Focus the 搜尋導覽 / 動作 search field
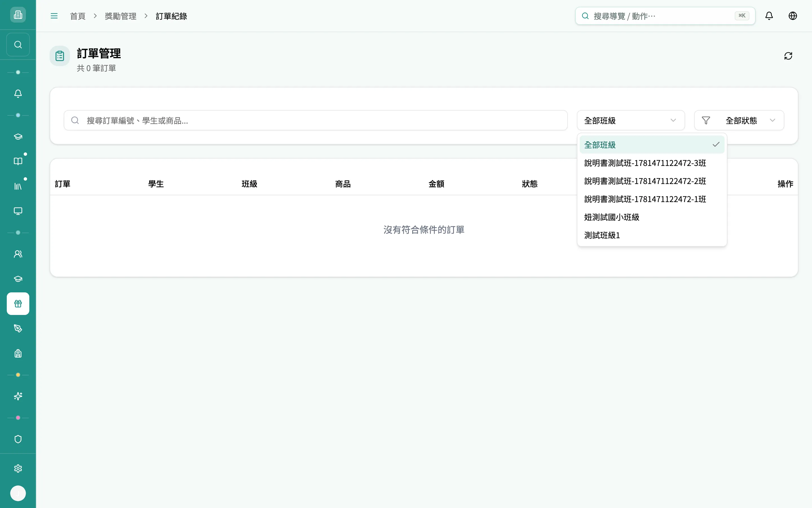The height and width of the screenshot is (508, 812). 665,16
